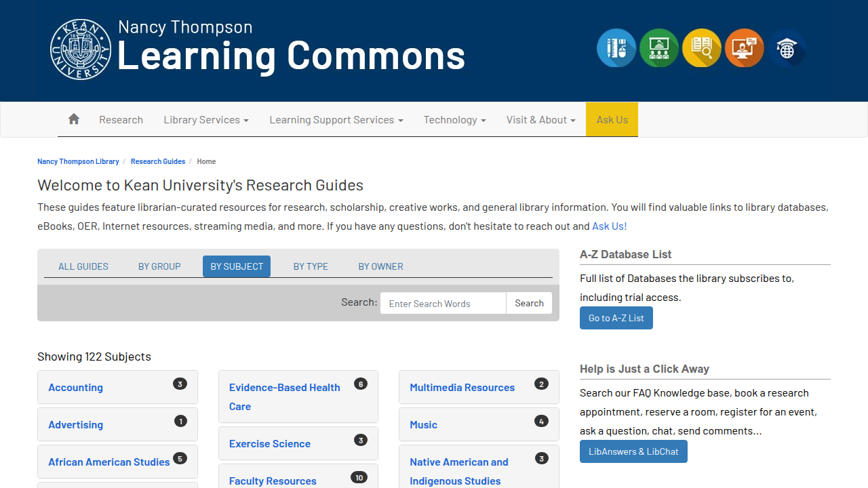Image resolution: width=868 pixels, height=488 pixels.
Task: Open the orange online tutor monitor icon
Action: tap(745, 48)
